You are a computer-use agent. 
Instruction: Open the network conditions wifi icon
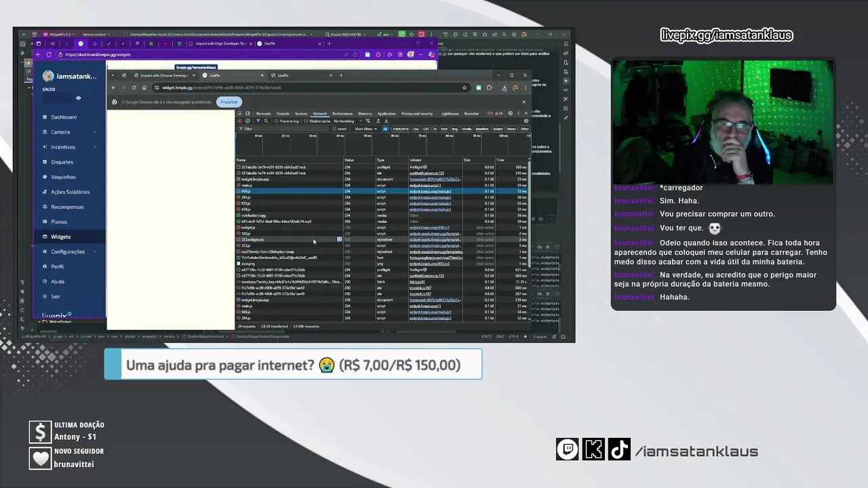[368, 121]
